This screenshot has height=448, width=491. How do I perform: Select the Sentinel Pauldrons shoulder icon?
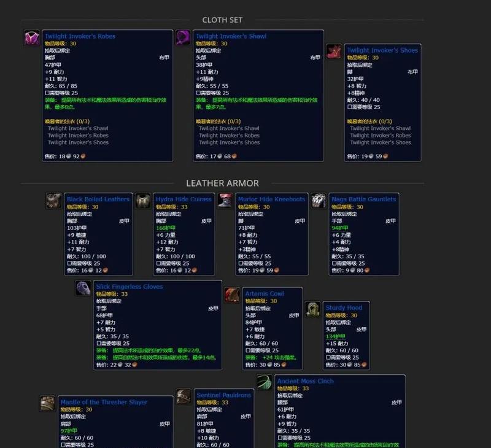point(184,396)
